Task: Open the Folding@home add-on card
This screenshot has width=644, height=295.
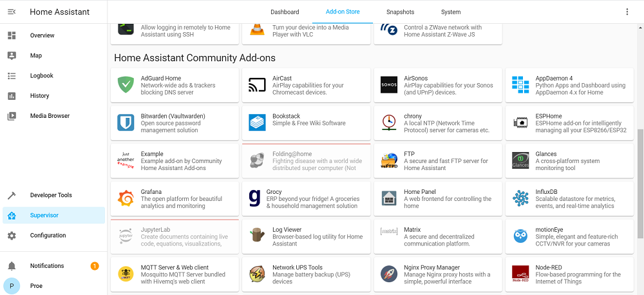Action: (x=306, y=160)
